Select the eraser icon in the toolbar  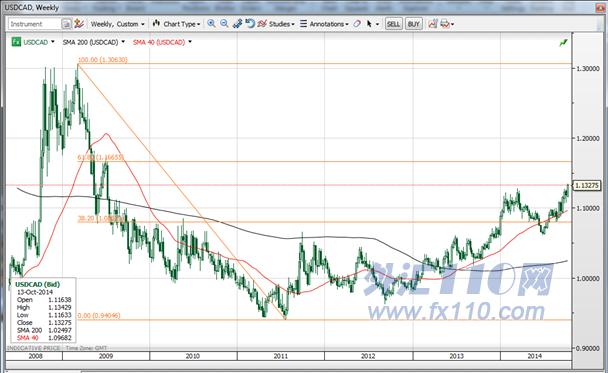coord(357,24)
